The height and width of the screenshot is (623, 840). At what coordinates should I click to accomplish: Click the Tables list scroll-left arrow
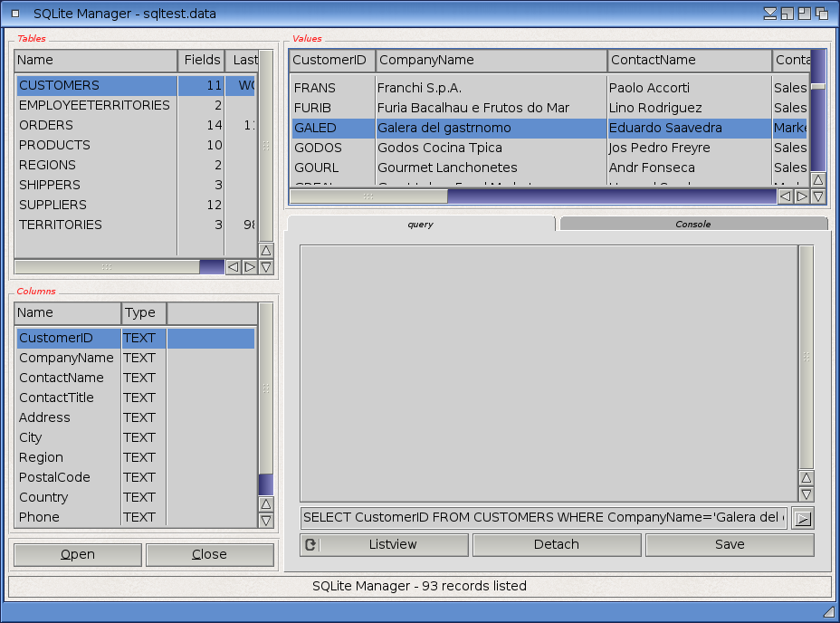tap(233, 267)
